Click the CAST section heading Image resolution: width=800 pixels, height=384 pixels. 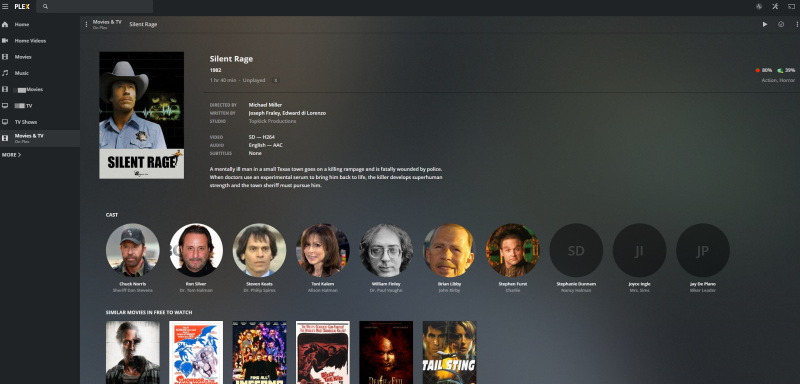coord(112,215)
